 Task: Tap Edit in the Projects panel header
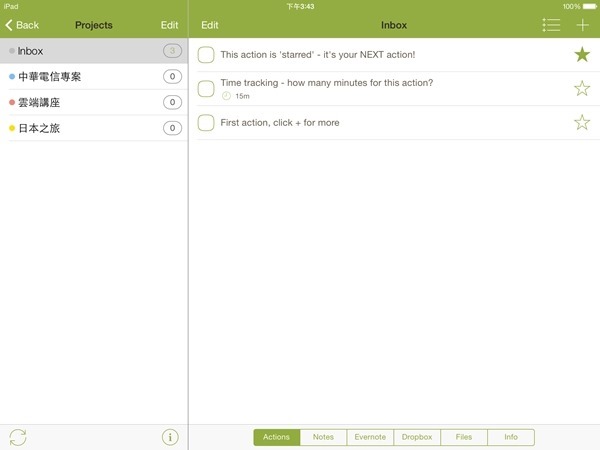[x=169, y=25]
